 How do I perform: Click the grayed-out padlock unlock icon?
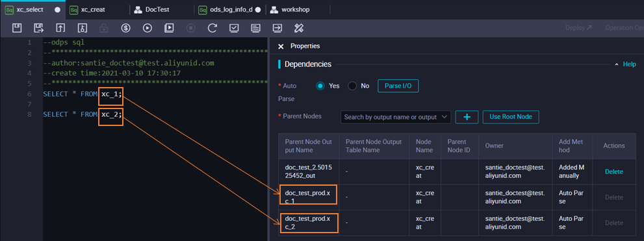[x=104, y=28]
